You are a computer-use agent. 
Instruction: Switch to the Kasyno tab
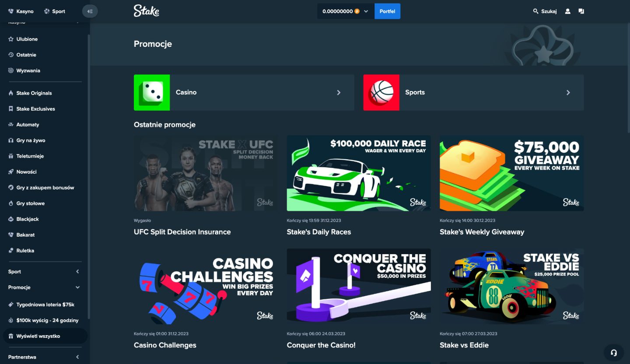pos(21,11)
